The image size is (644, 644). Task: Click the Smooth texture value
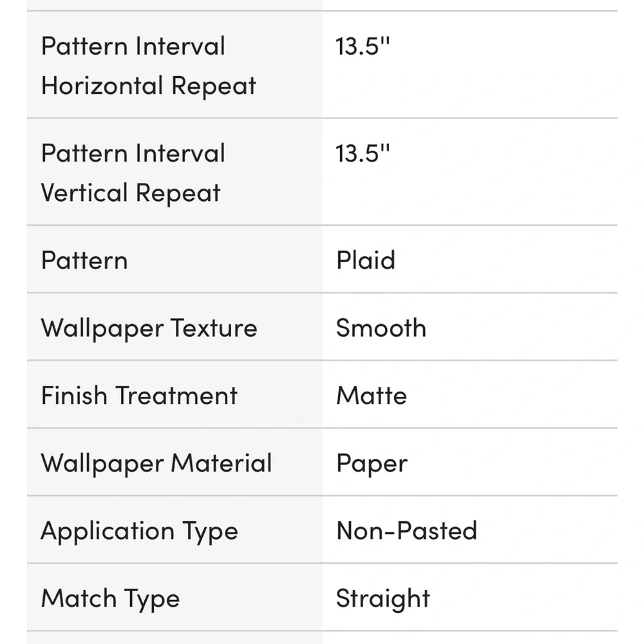point(381,328)
